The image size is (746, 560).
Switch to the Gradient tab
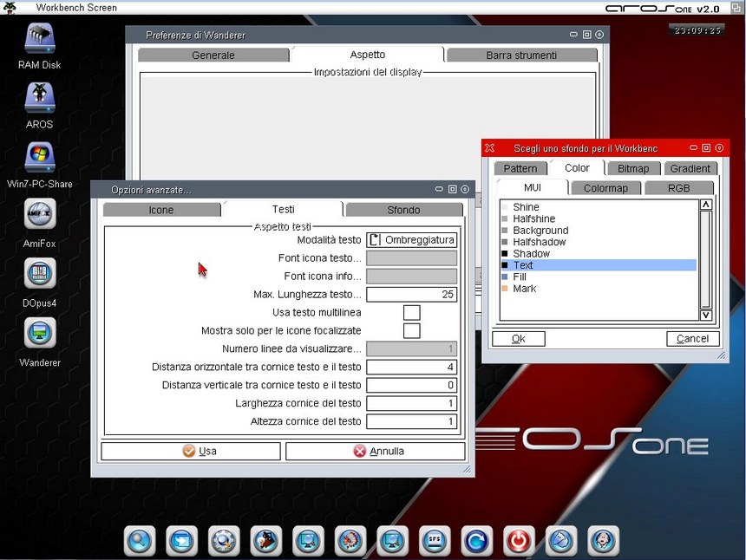(690, 168)
